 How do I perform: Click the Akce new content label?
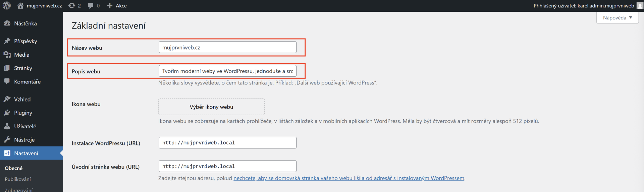pyautogui.click(x=121, y=6)
